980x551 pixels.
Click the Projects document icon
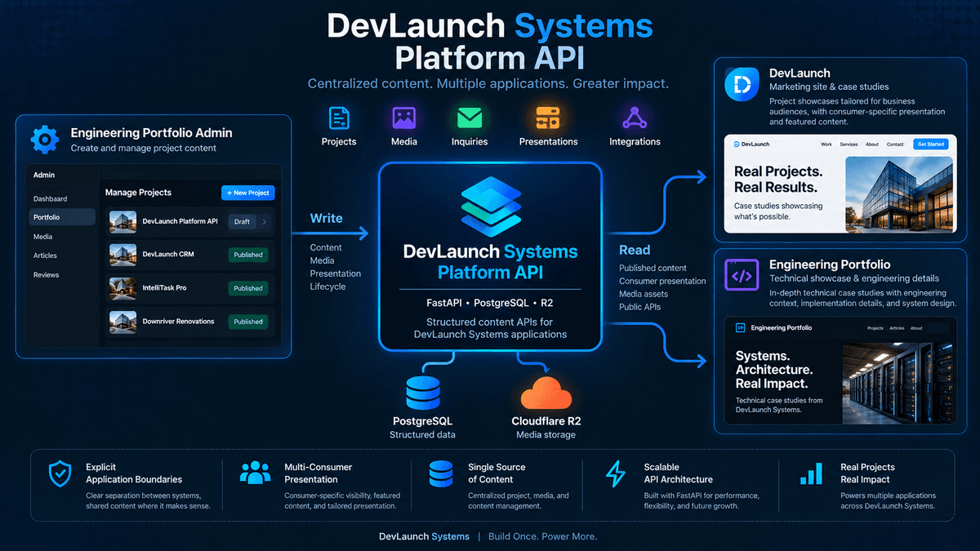click(x=339, y=118)
